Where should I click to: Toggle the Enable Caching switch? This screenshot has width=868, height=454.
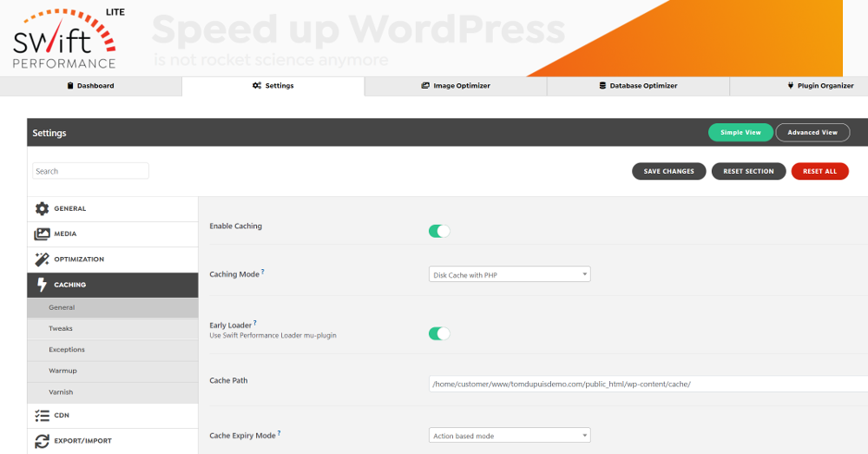point(439,232)
